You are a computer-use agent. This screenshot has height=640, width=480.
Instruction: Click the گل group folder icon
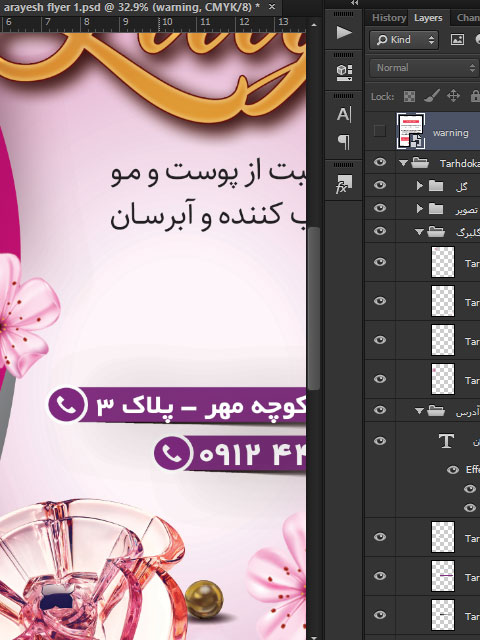point(436,186)
